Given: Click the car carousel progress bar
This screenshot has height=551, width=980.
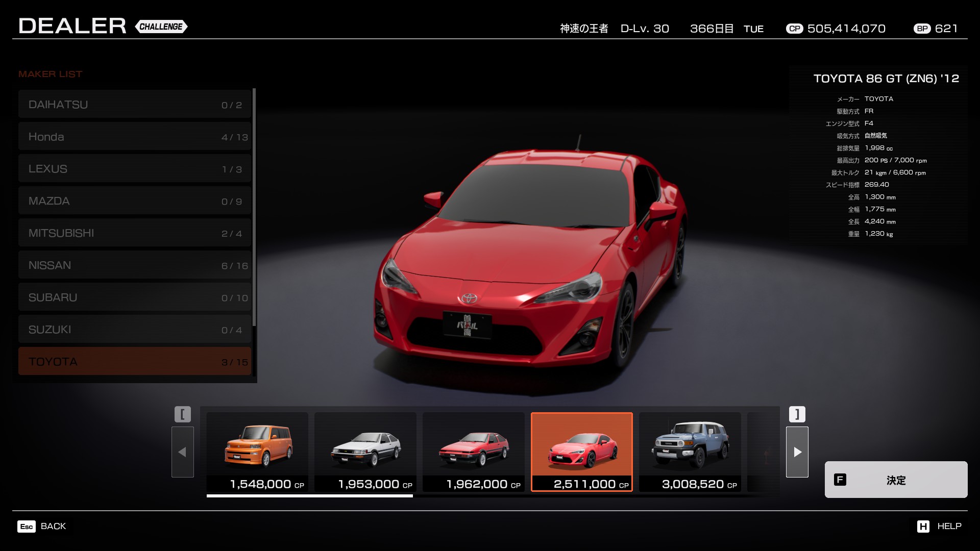Looking at the screenshot, I should coord(309,495).
